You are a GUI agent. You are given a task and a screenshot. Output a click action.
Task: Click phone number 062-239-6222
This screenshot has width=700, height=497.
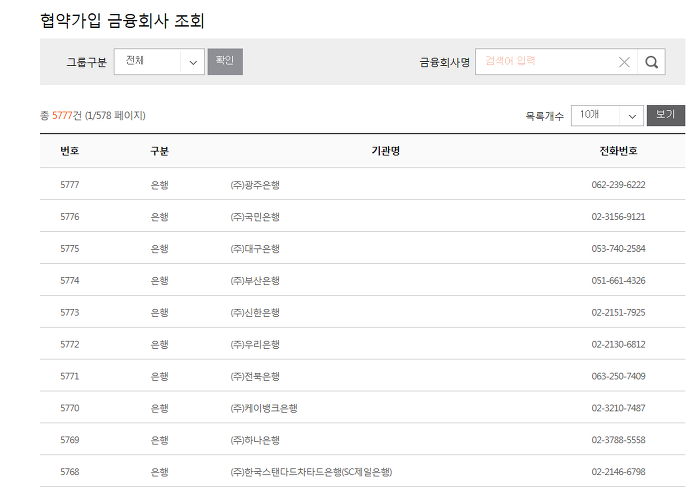pos(618,185)
